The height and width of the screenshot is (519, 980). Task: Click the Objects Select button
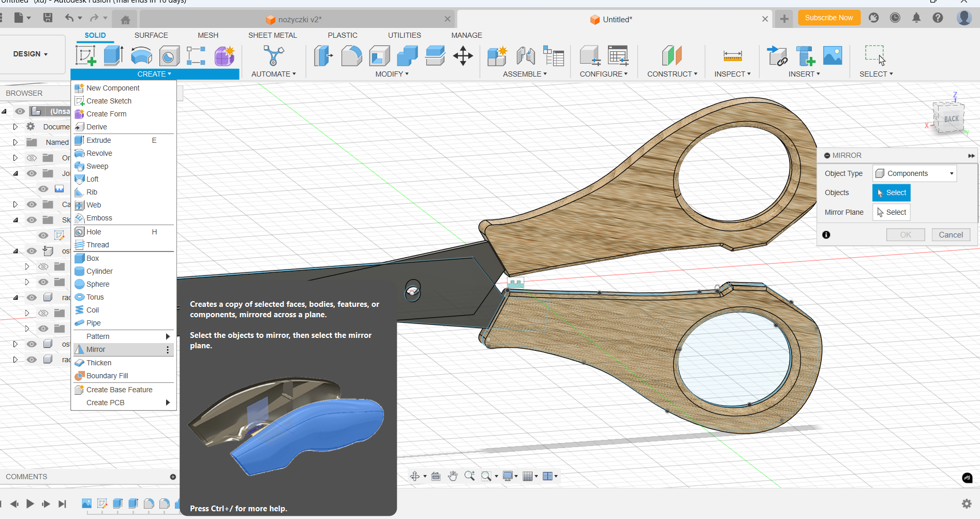tap(891, 192)
